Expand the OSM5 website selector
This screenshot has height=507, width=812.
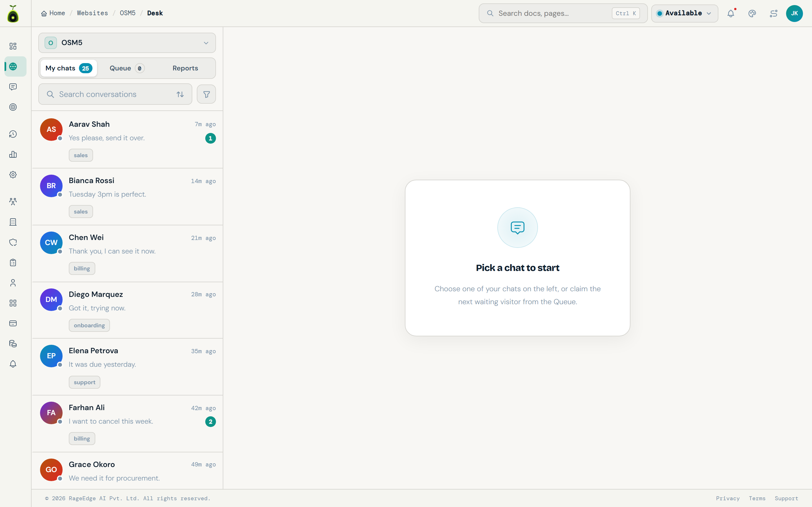pyautogui.click(x=127, y=43)
